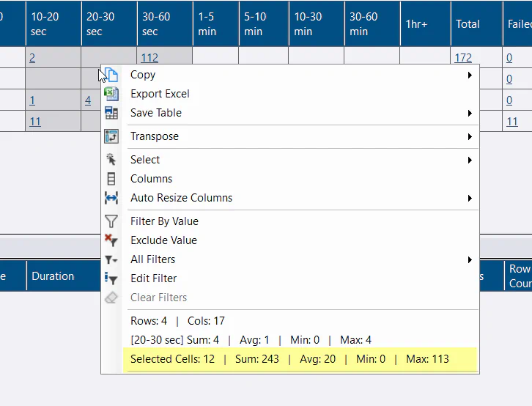Open the 0 link in first Failed row
532x406 pixels.
509,58
